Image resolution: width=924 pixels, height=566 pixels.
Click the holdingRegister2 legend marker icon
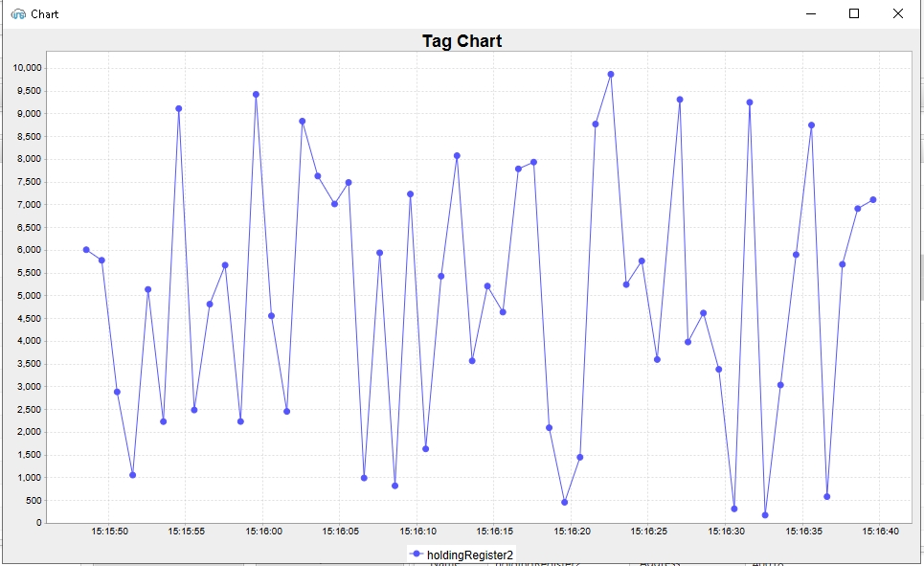415,555
